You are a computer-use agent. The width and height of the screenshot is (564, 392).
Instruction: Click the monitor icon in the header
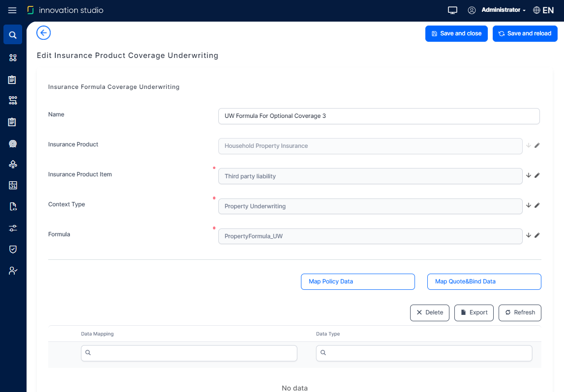(452, 10)
